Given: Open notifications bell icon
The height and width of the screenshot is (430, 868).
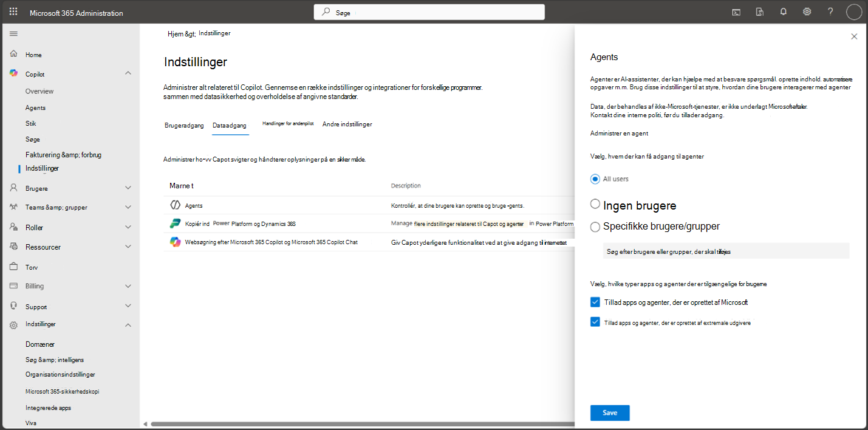Looking at the screenshot, I should [784, 12].
